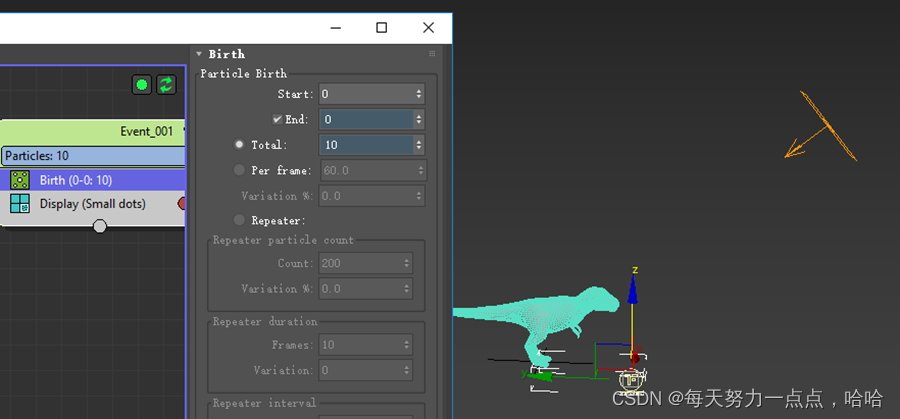Maximize the Particle View window
Screen dimensions: 900x419
click(381, 28)
